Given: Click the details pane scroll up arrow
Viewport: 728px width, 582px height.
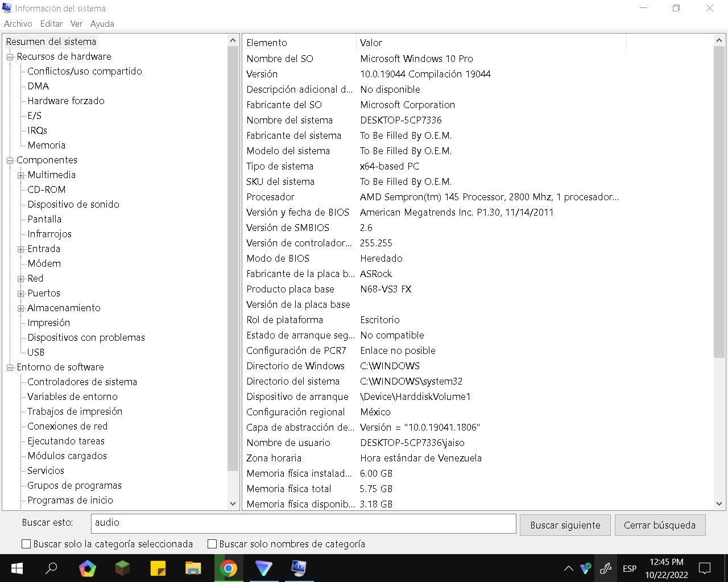Looking at the screenshot, I should click(x=719, y=40).
